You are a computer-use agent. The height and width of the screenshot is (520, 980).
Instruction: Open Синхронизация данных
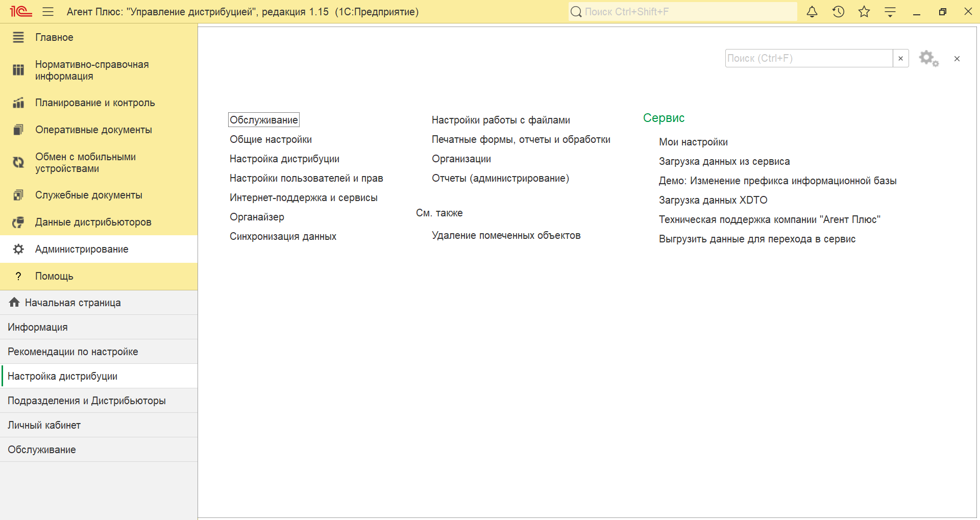283,236
